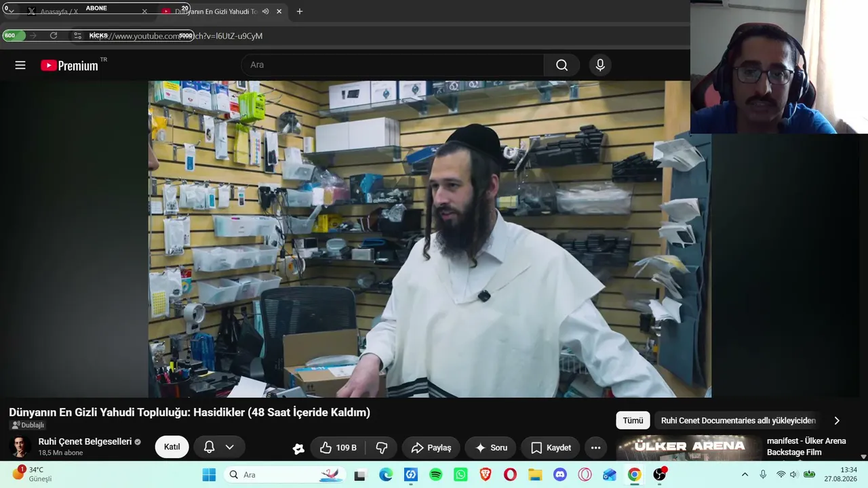
Task: Open a new browser tab
Action: (x=300, y=12)
